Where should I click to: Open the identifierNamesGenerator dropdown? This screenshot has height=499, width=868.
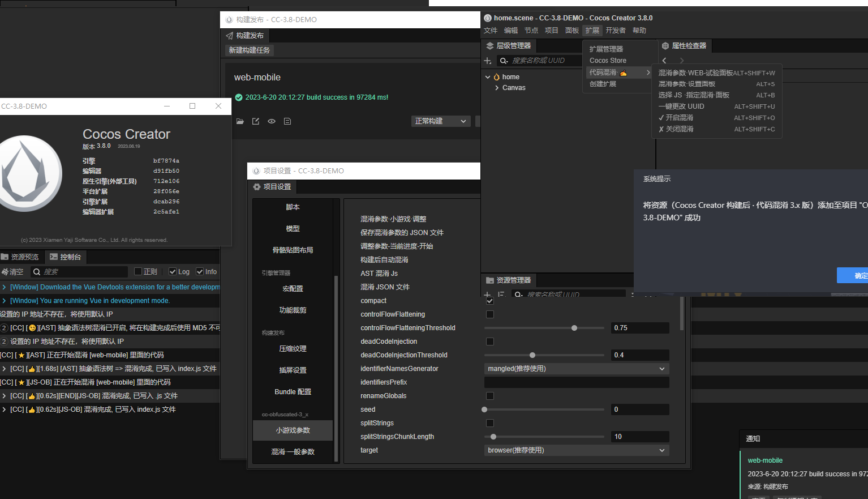(577, 369)
